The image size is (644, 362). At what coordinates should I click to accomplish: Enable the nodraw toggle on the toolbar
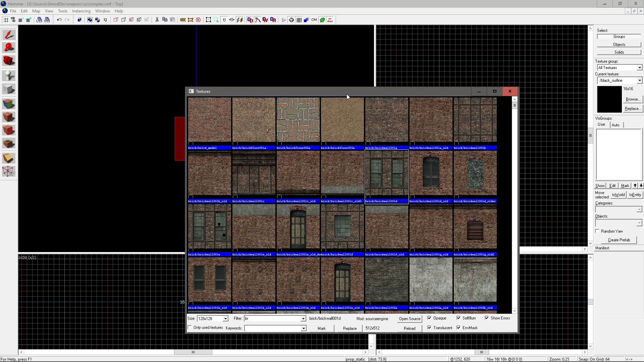coord(330,20)
